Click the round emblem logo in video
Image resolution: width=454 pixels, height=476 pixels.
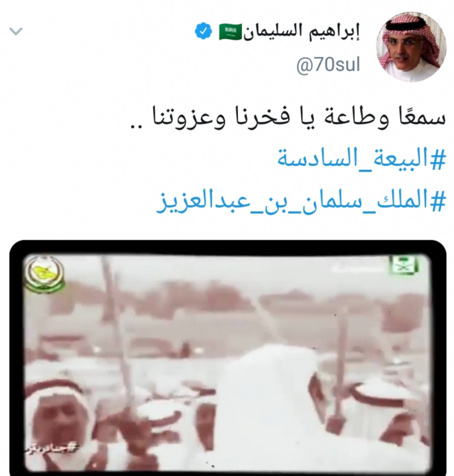pyautogui.click(x=45, y=274)
